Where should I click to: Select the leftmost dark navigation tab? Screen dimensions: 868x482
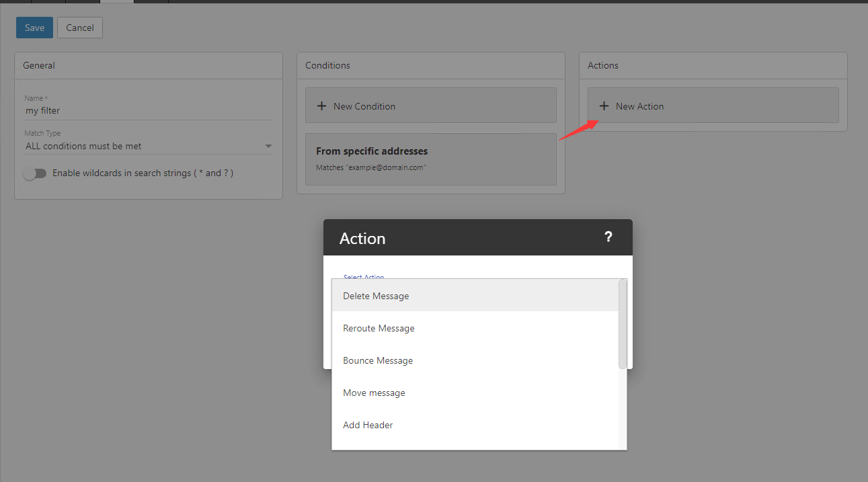(17, 1)
